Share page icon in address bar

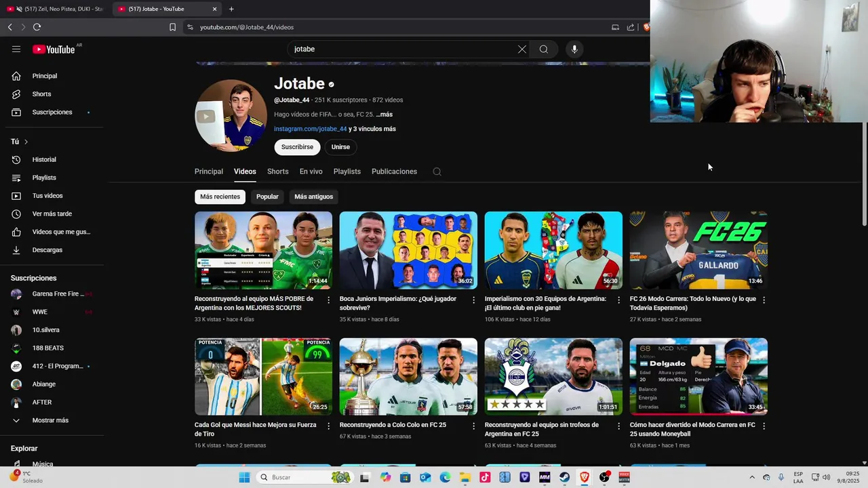click(631, 27)
